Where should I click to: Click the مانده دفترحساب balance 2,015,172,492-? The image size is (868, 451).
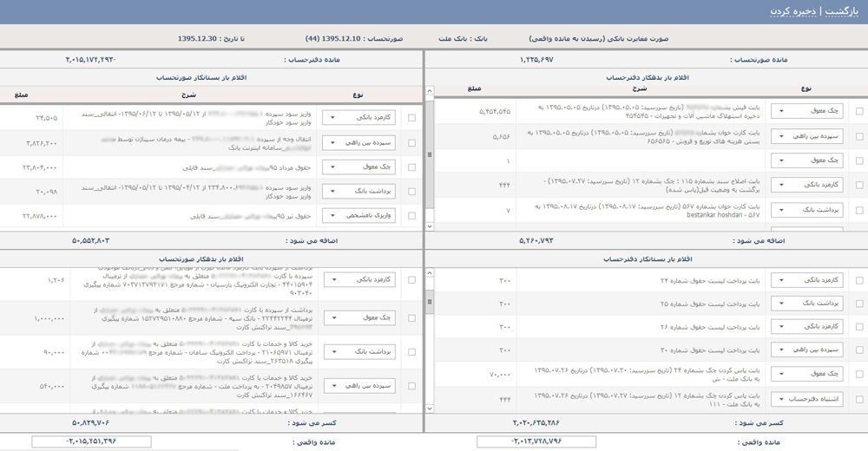coord(91,60)
